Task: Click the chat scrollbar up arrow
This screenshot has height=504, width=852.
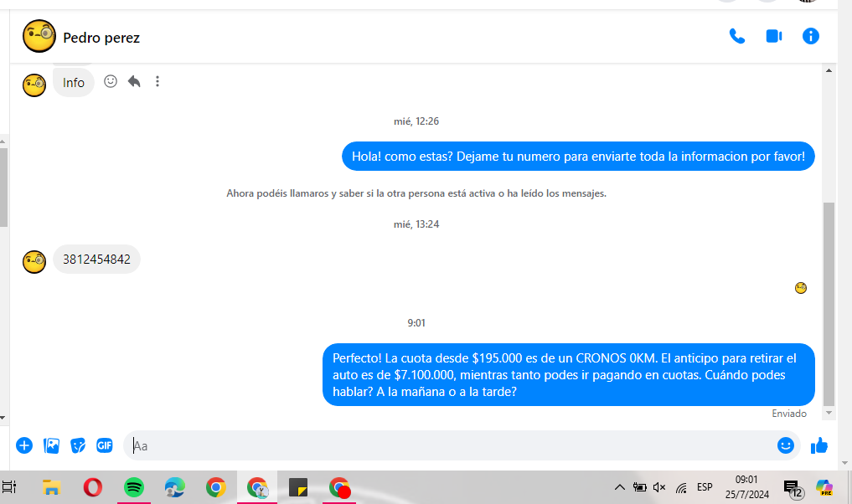Action: point(829,70)
